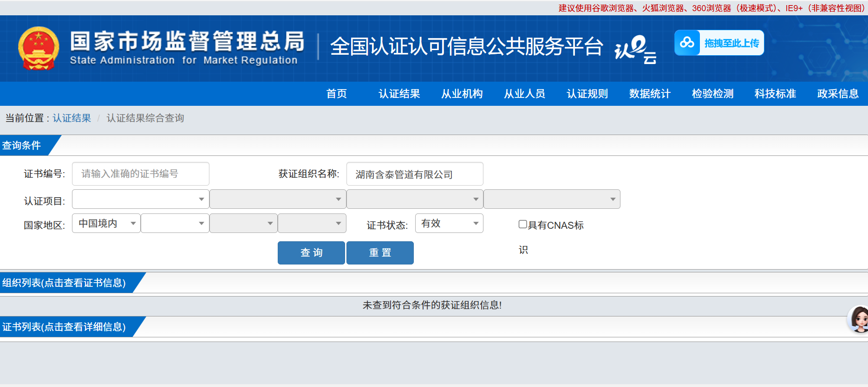Expand the 证书状态 dropdown showing 有效
868x387 pixels.
click(449, 223)
